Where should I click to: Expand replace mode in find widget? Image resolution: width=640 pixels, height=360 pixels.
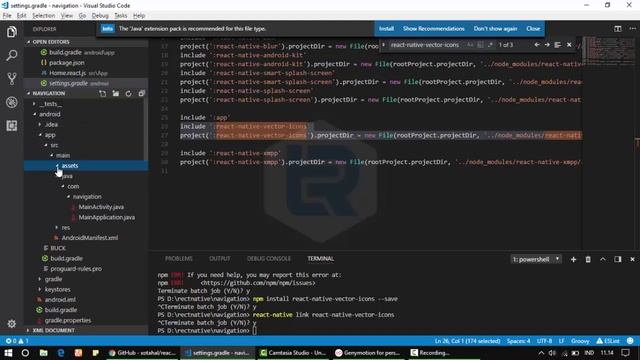click(x=384, y=45)
